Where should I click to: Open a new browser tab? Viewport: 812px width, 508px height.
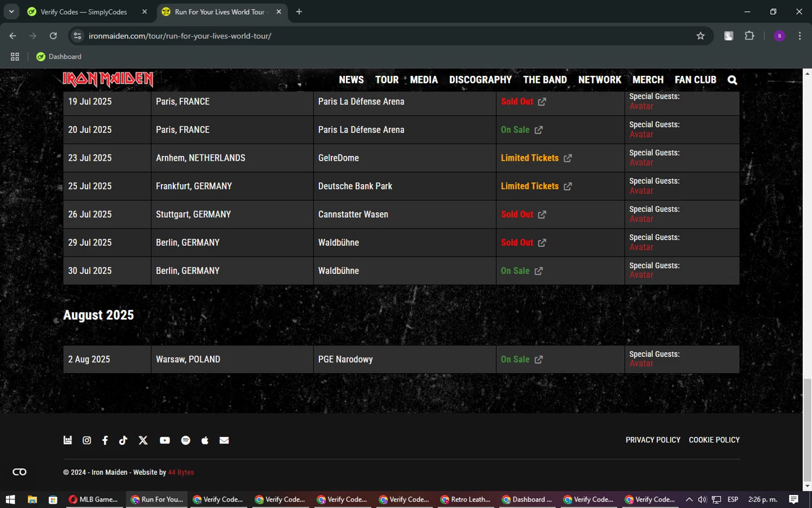pos(299,11)
